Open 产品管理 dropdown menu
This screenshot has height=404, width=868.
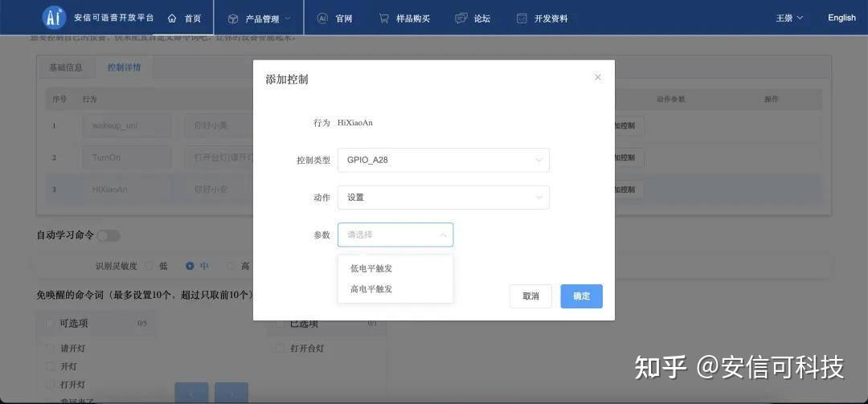pos(259,18)
